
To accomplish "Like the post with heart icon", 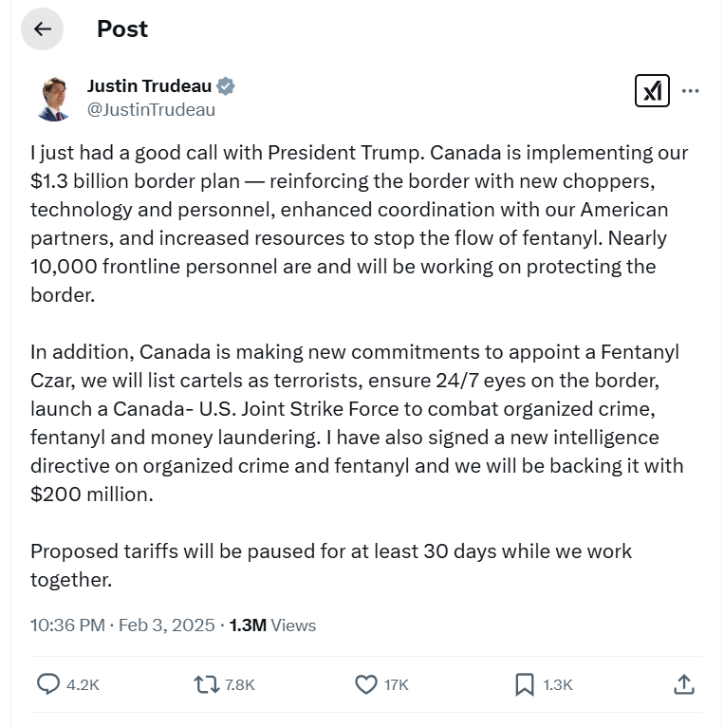I will point(365,683).
